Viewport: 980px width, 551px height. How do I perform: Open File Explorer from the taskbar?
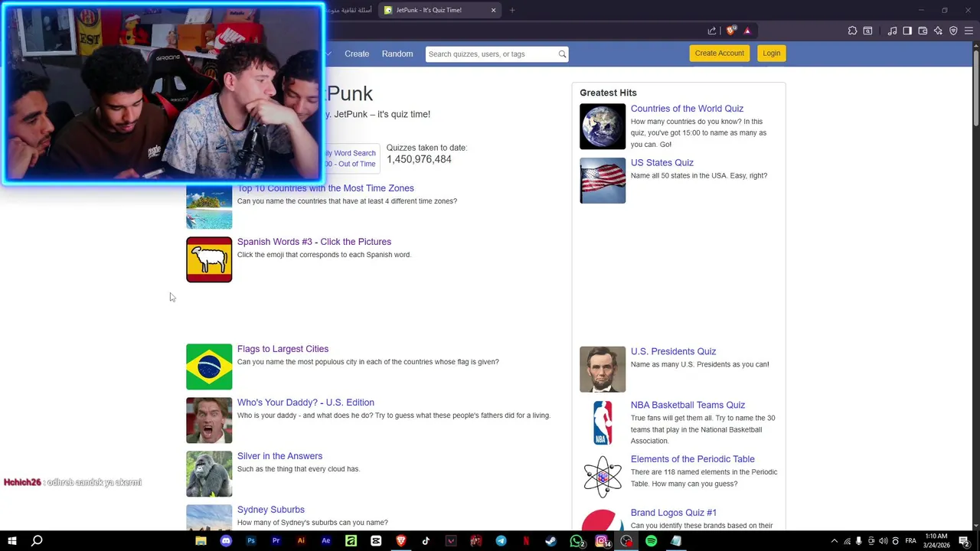coord(201,541)
